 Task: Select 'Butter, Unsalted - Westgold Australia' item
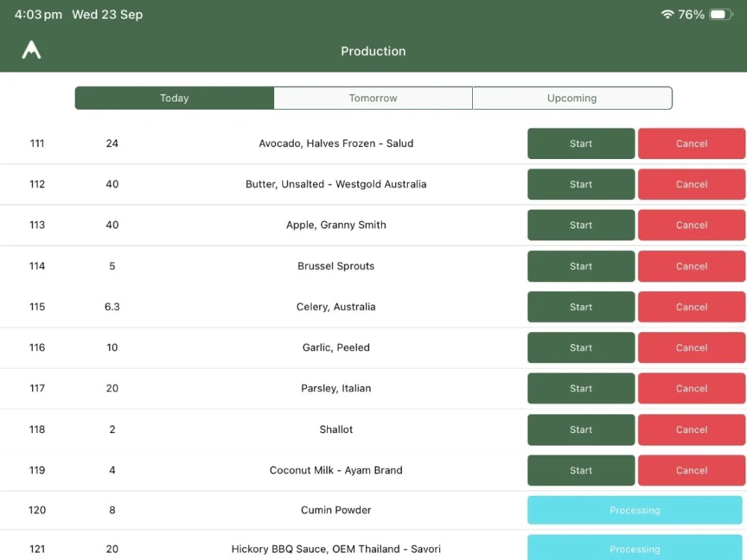(x=336, y=184)
